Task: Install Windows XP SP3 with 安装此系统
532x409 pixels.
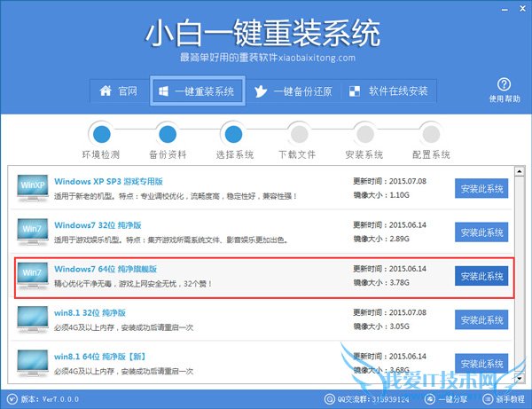Action: click(x=481, y=188)
